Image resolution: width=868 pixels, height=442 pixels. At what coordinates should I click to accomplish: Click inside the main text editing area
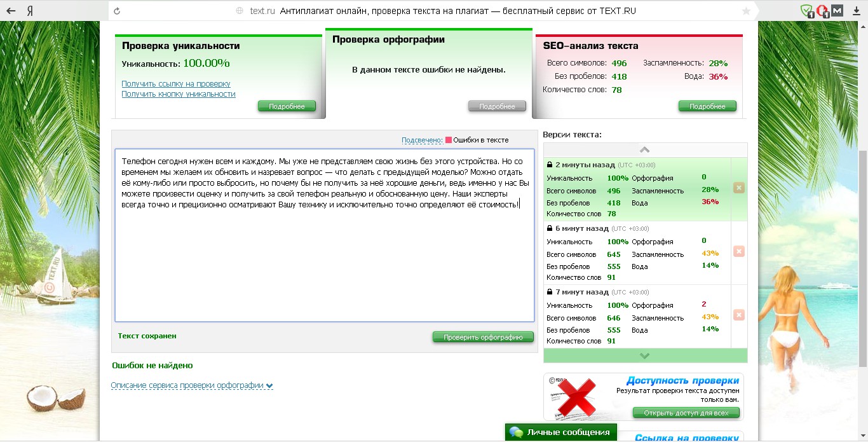coord(325,235)
